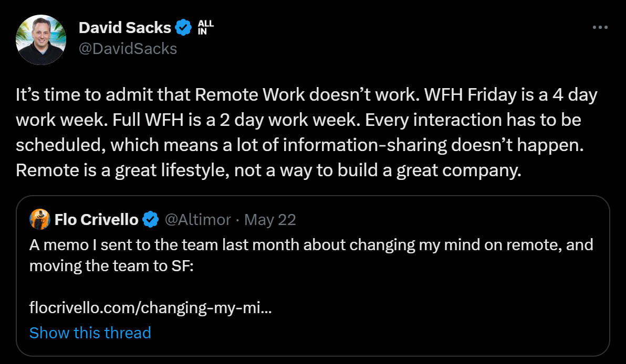Open the @DavidSacks handle link

[128, 49]
